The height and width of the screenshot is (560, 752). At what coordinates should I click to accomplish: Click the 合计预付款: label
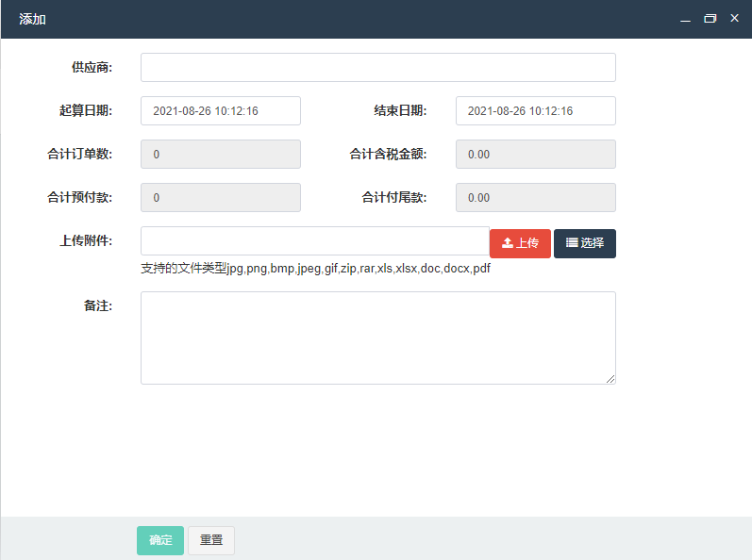[x=79, y=197]
